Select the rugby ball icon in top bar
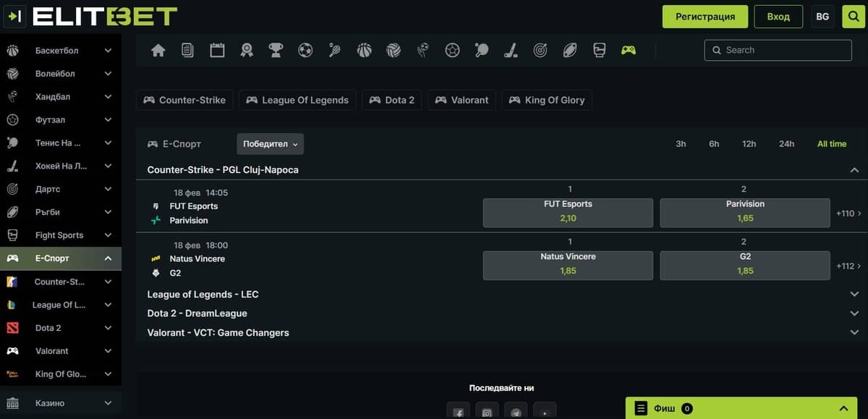 point(570,50)
